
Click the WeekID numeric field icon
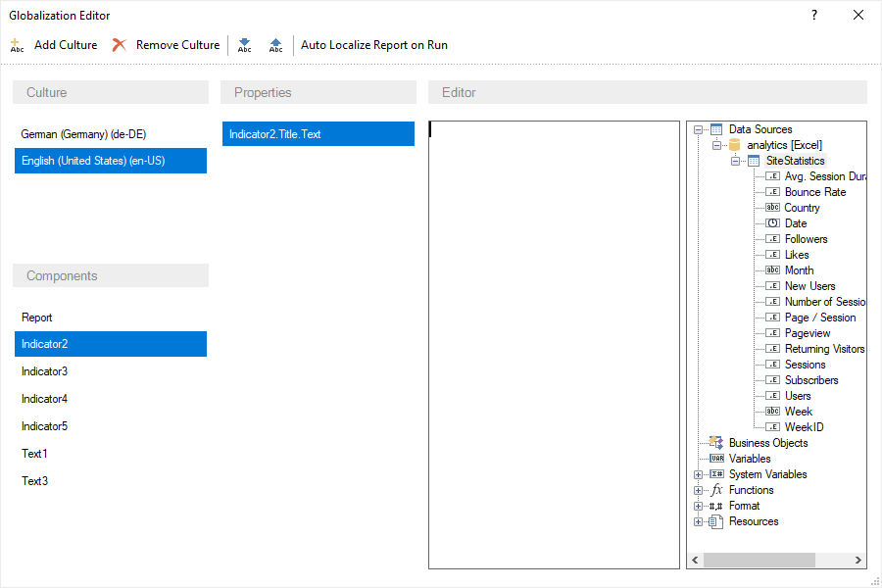click(773, 427)
